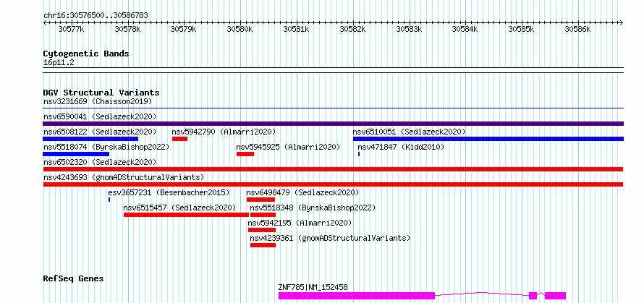Open nsv5518348 (ByrskaBishop2022) label

pos(313,208)
